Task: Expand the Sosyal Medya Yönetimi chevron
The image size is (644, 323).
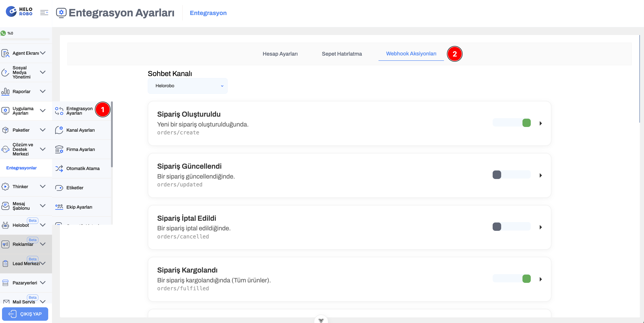Action: coord(43,72)
